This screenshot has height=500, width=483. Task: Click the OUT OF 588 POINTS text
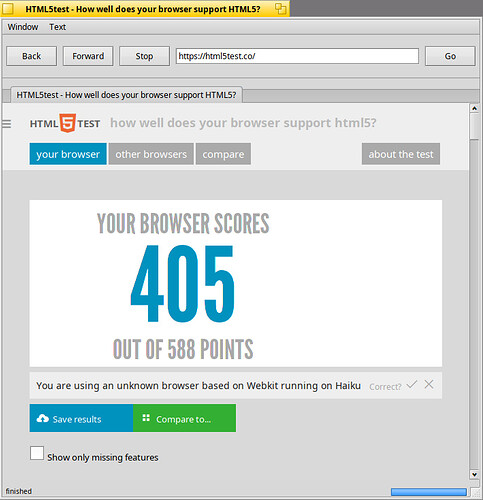click(183, 349)
